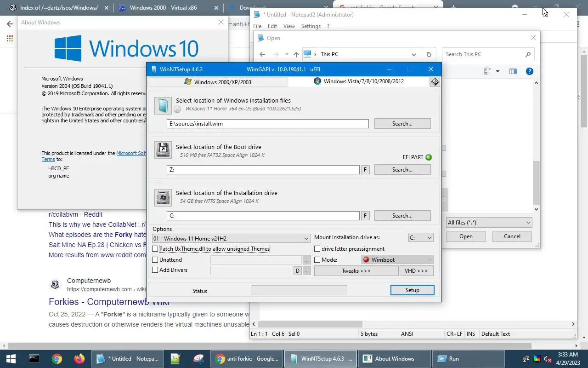Open the VHD options
Image resolution: width=588 pixels, height=368 pixels.
[416, 271]
